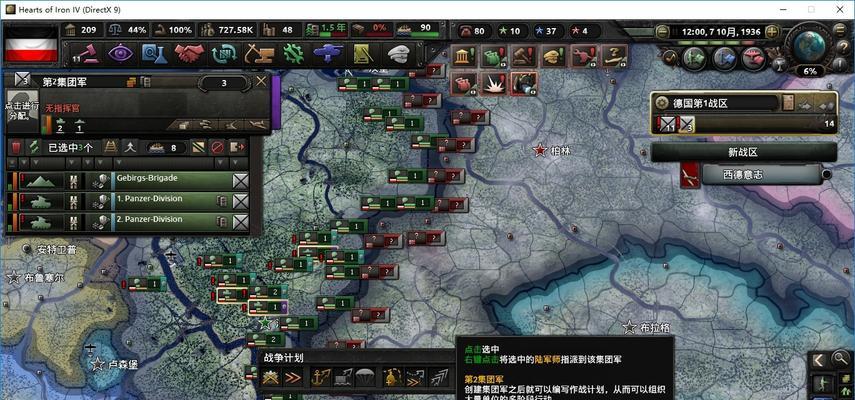Open the research flask panel
855x400 pixels.
coord(154,53)
